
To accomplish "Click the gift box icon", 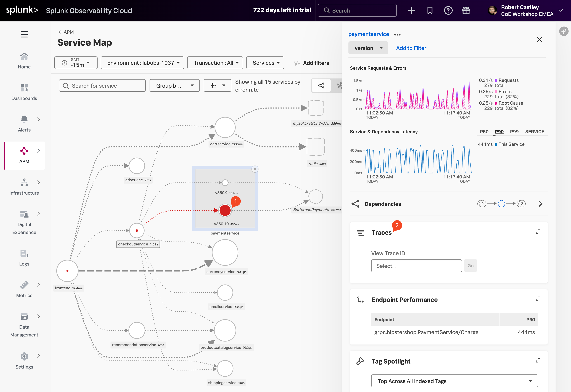I will pos(466,10).
